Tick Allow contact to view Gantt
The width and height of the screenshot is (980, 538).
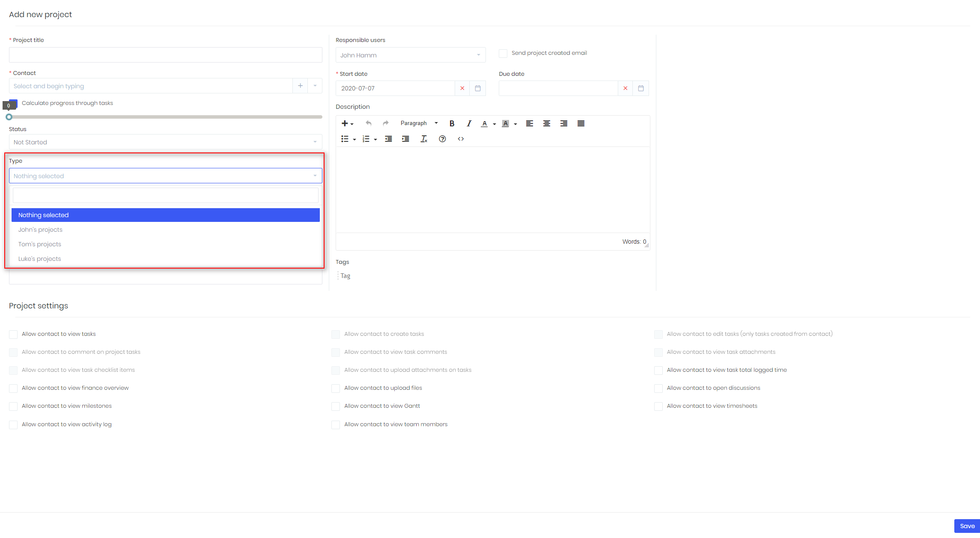coord(336,406)
